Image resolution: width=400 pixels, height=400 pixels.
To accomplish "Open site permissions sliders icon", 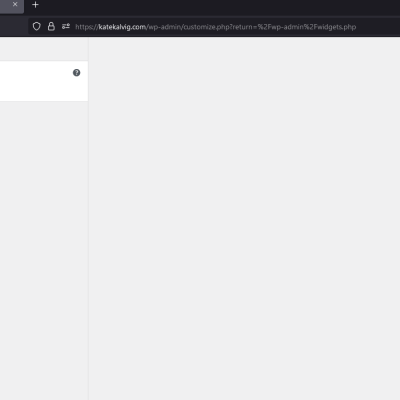I will point(66,26).
